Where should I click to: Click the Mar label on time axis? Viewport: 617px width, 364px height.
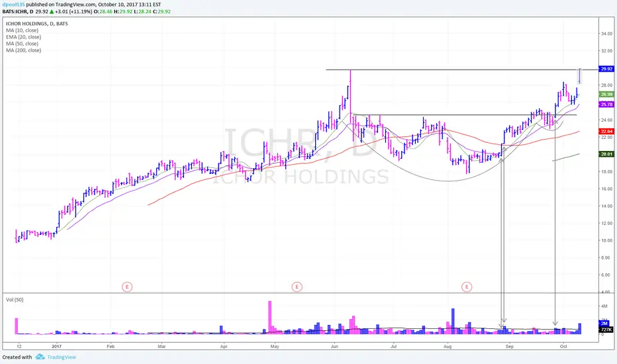coord(162,347)
